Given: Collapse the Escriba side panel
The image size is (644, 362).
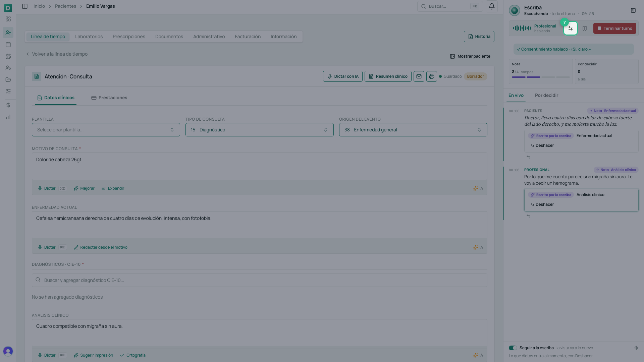Looking at the screenshot, I should tap(633, 11).
